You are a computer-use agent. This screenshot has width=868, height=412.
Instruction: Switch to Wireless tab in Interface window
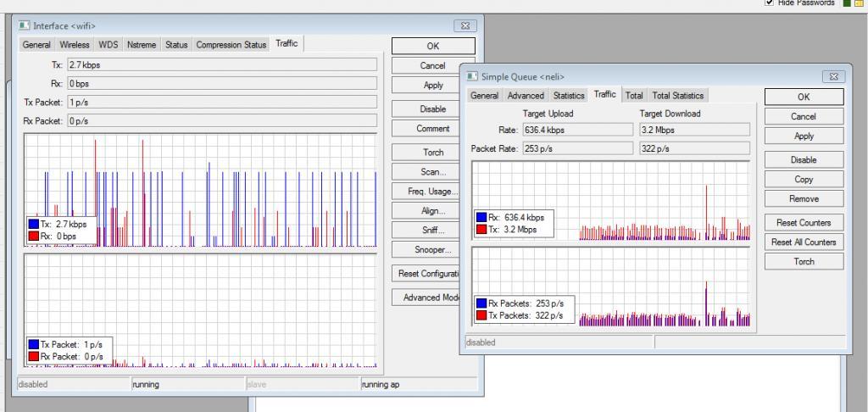(x=75, y=45)
